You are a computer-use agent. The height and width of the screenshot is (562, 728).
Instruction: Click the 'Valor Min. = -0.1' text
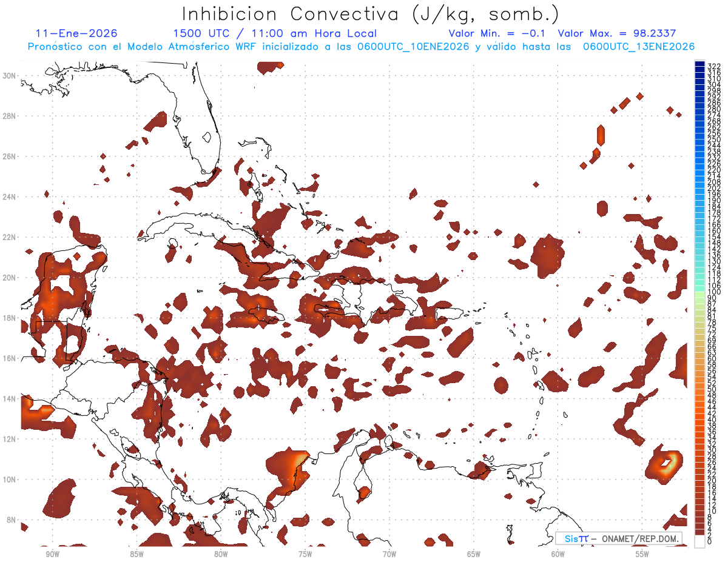point(497,34)
